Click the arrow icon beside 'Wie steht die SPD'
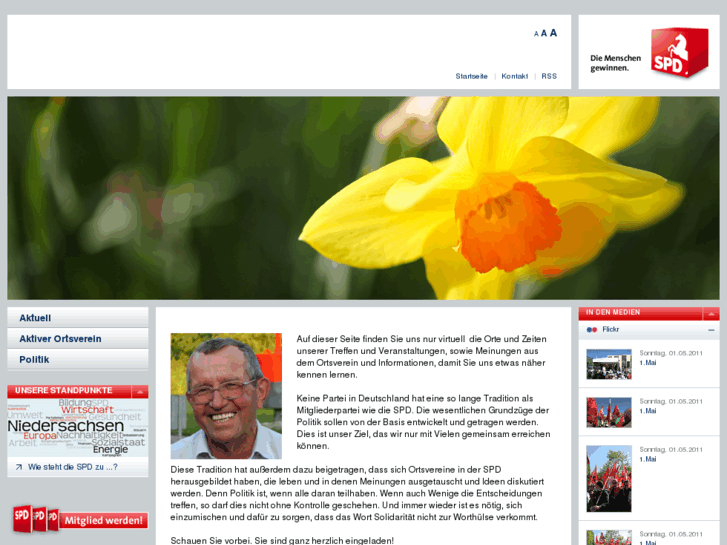 (x=19, y=467)
